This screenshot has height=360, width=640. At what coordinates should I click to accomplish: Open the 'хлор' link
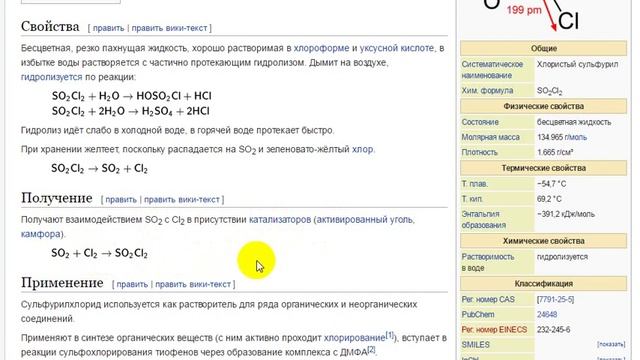click(362, 149)
